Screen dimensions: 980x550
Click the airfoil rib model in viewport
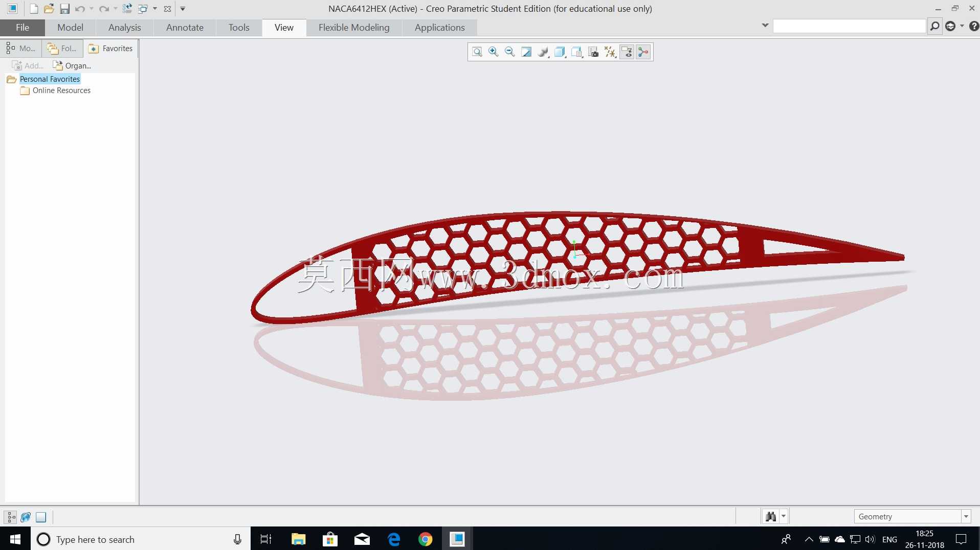pos(577,267)
